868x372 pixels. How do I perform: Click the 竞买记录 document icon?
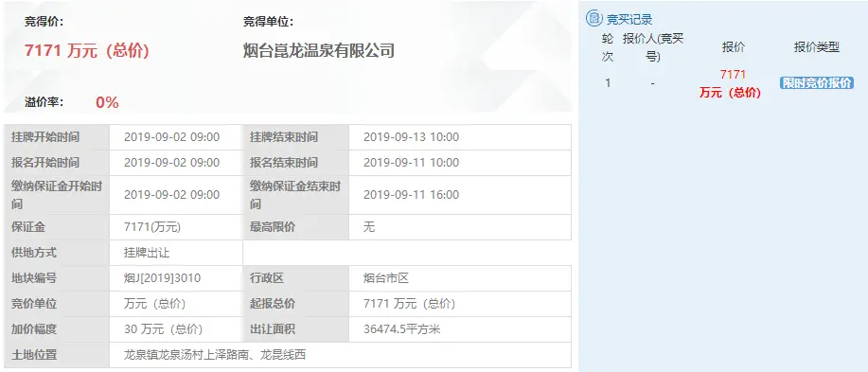(x=594, y=19)
